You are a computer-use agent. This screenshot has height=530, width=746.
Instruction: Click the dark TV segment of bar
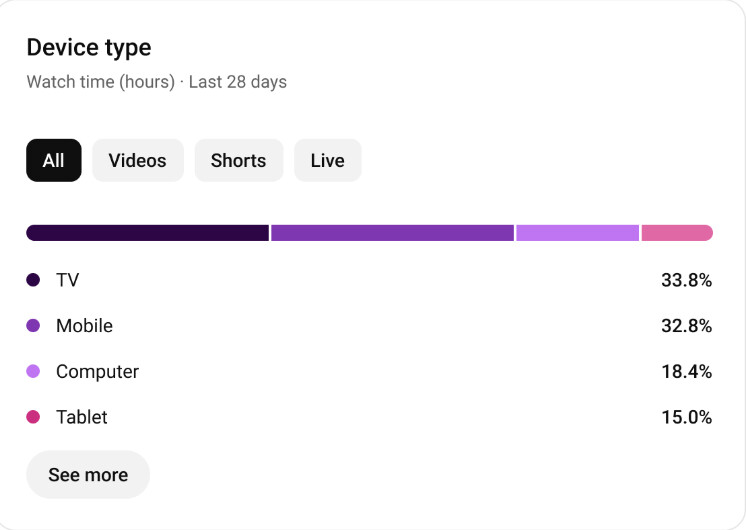pyautogui.click(x=147, y=233)
